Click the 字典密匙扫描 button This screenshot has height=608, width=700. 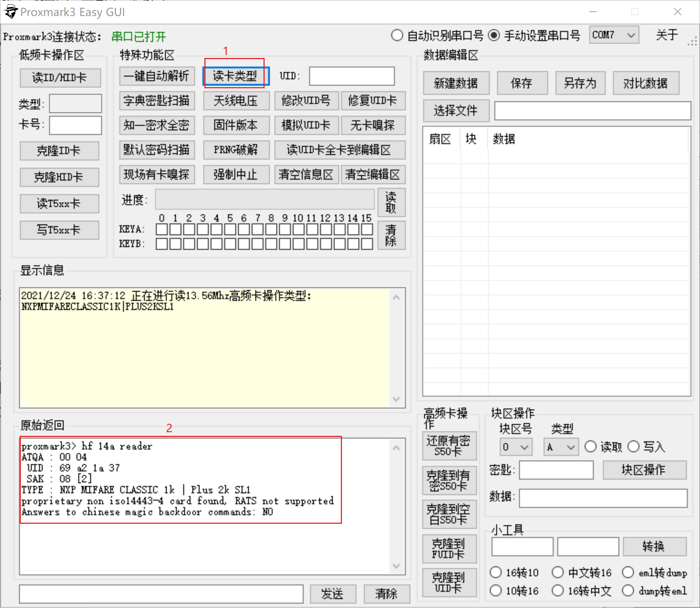coord(157,101)
